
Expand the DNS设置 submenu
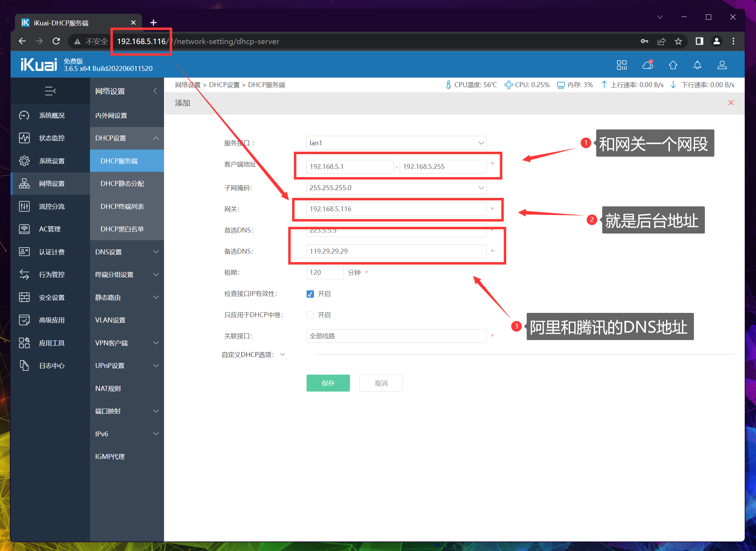127,252
